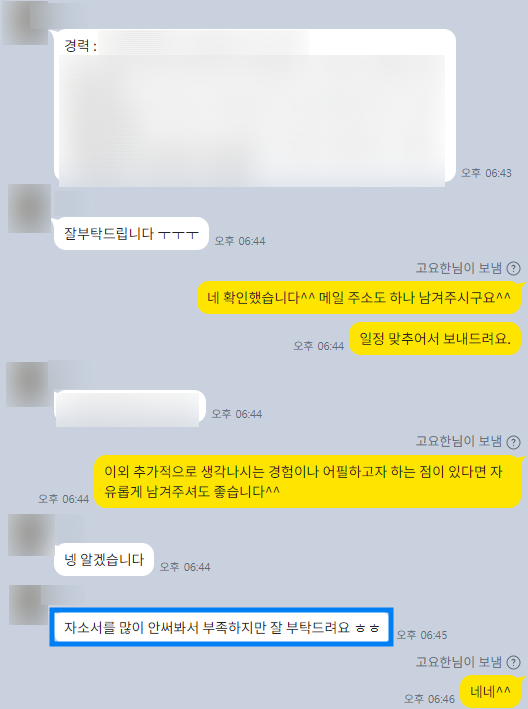Select the '일정 맞추어서 보내드려요.' message bubble
Image resolution: width=528 pixels, height=709 pixels.
click(435, 339)
